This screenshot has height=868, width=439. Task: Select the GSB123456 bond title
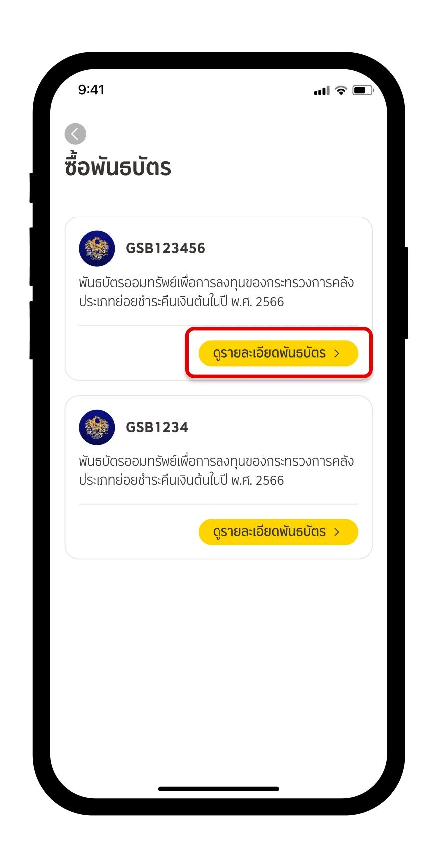165,248
